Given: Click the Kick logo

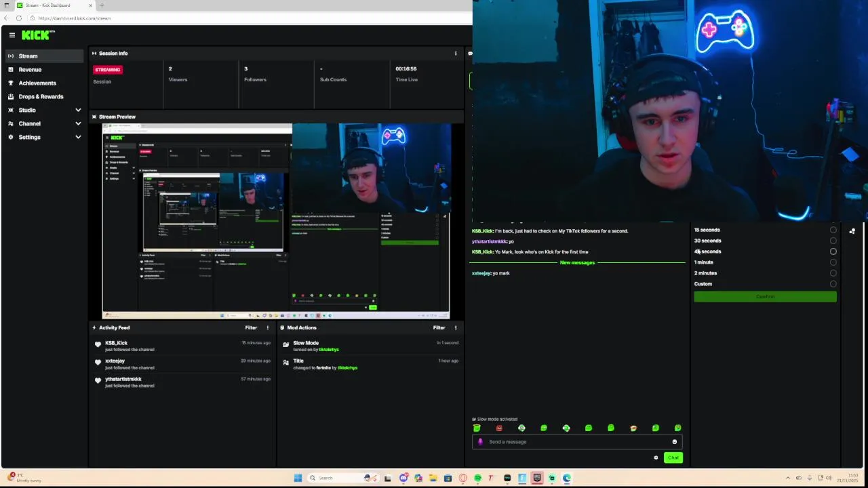Looking at the screenshot, I should click(x=38, y=35).
